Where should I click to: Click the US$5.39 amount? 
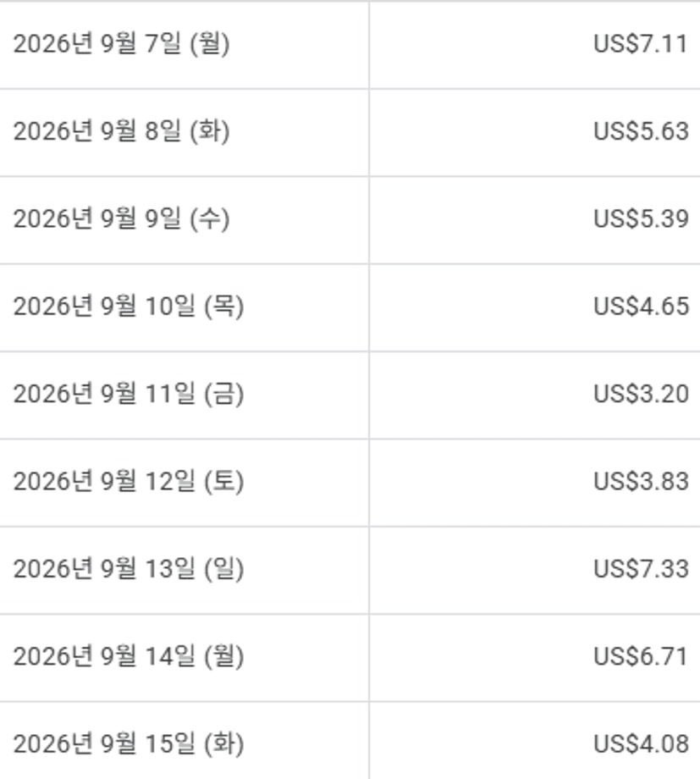[x=641, y=219]
